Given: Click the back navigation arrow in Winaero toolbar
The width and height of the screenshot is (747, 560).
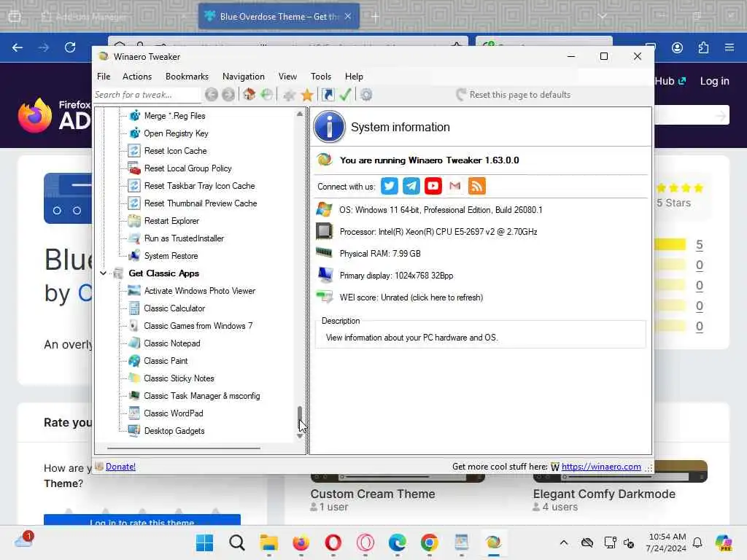Looking at the screenshot, I should click(x=212, y=95).
